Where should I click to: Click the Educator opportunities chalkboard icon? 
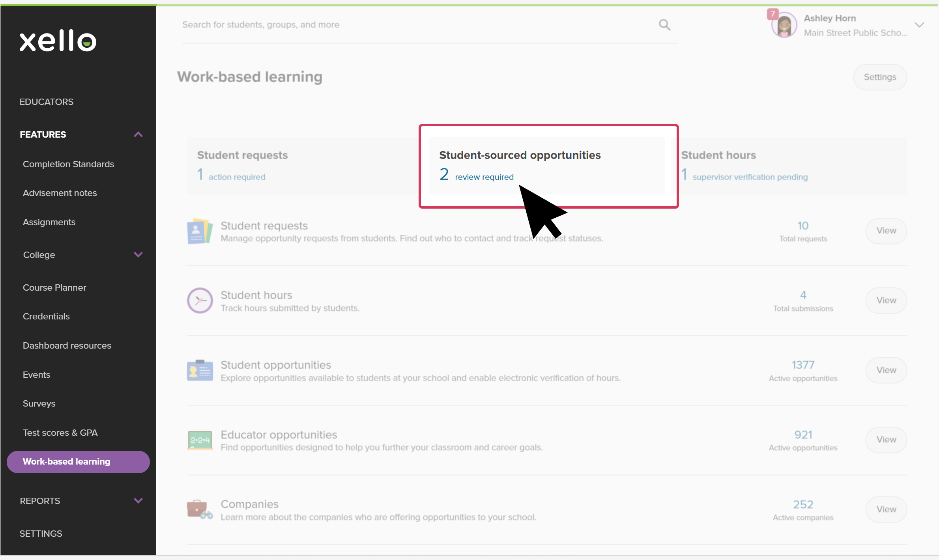pos(200,440)
